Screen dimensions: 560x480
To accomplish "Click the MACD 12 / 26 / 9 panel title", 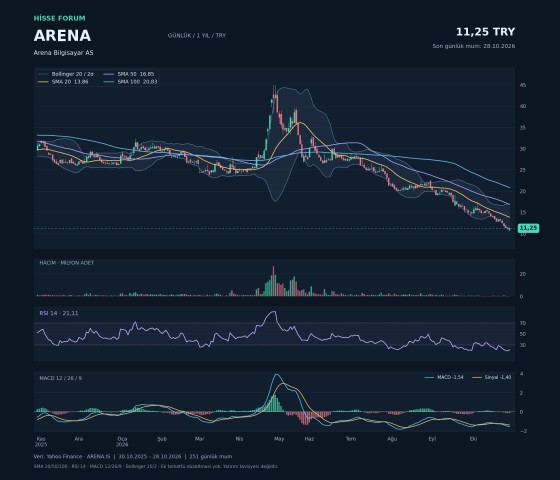I will [60, 378].
